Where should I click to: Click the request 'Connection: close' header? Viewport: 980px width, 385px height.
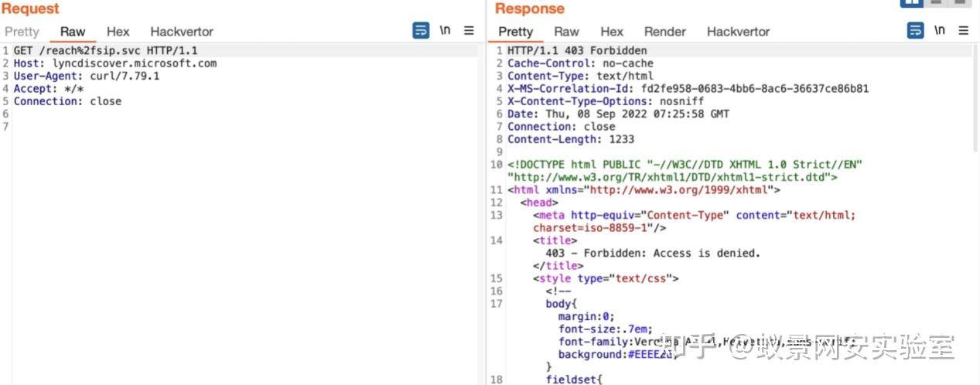tap(67, 101)
